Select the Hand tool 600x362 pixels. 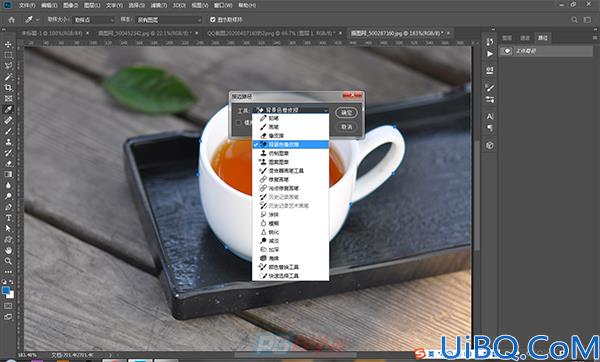8,250
